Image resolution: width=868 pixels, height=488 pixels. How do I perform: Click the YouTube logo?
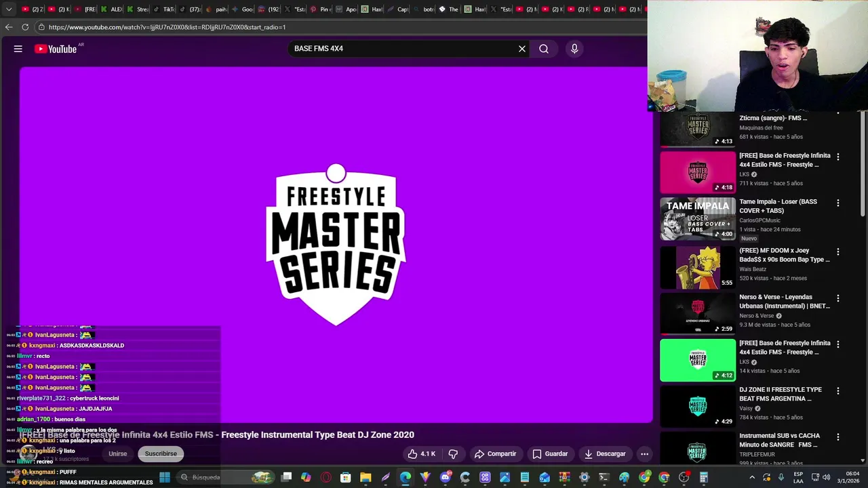click(56, 49)
